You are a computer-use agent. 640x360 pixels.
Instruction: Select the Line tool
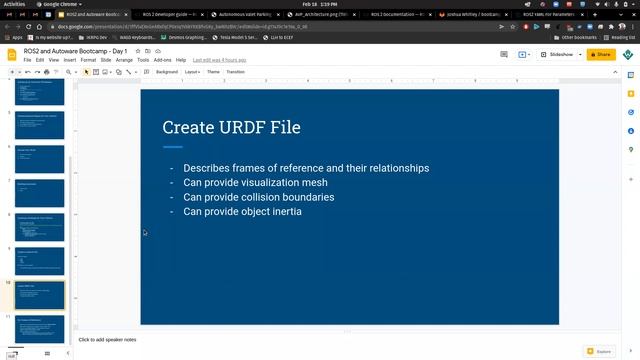click(129, 72)
